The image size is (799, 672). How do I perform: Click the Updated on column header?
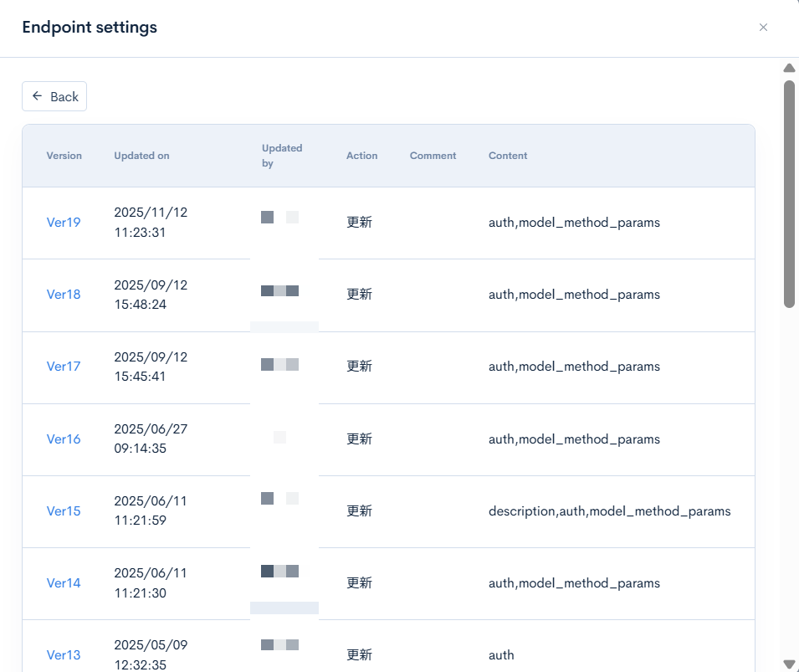click(141, 156)
